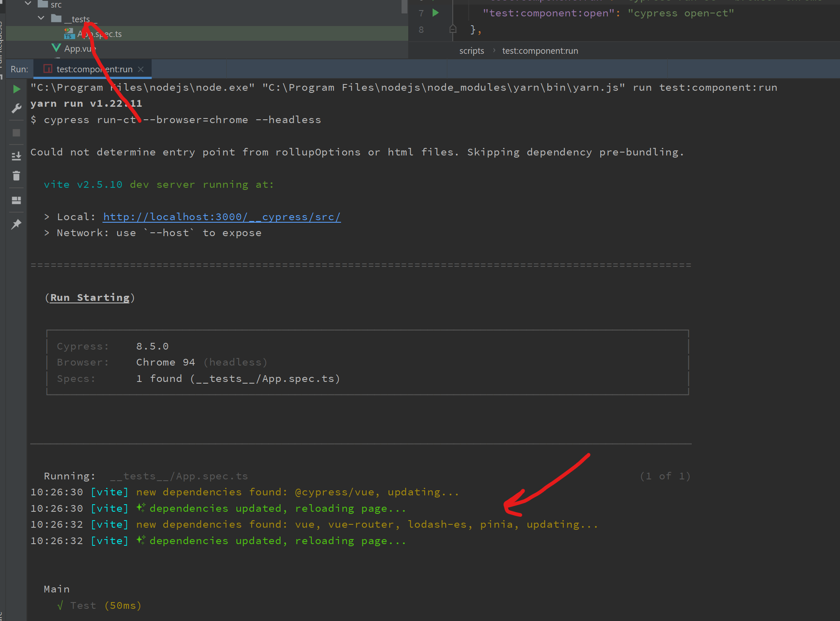Restore the Run tool window layout
The image size is (840, 621).
17,200
